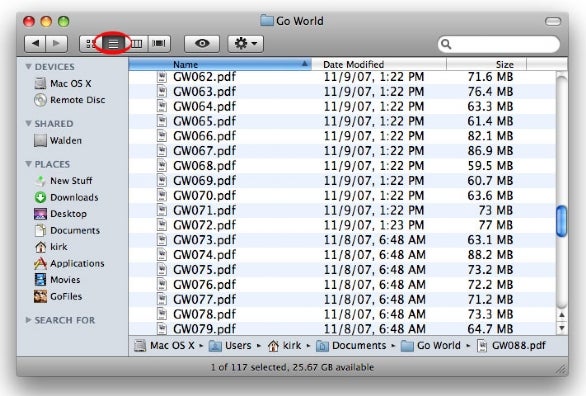This screenshot has height=396, width=586.
Task: Open GoFiles in the sidebar
Action: [x=58, y=296]
